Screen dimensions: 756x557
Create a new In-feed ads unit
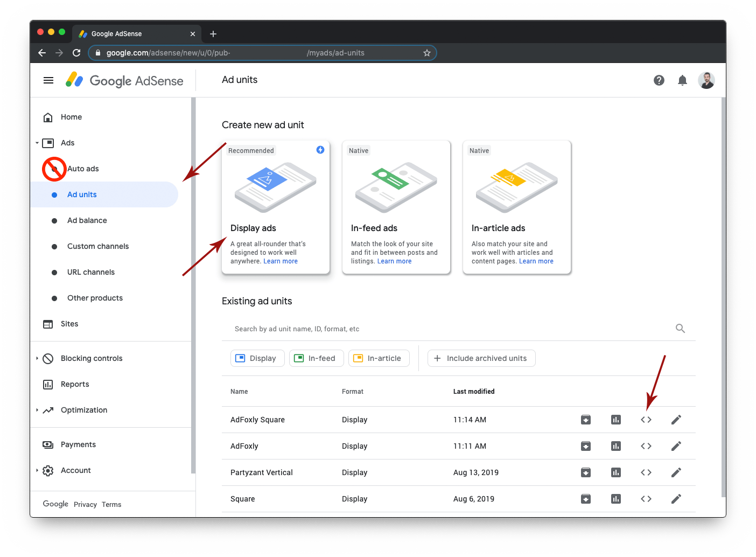[396, 207]
